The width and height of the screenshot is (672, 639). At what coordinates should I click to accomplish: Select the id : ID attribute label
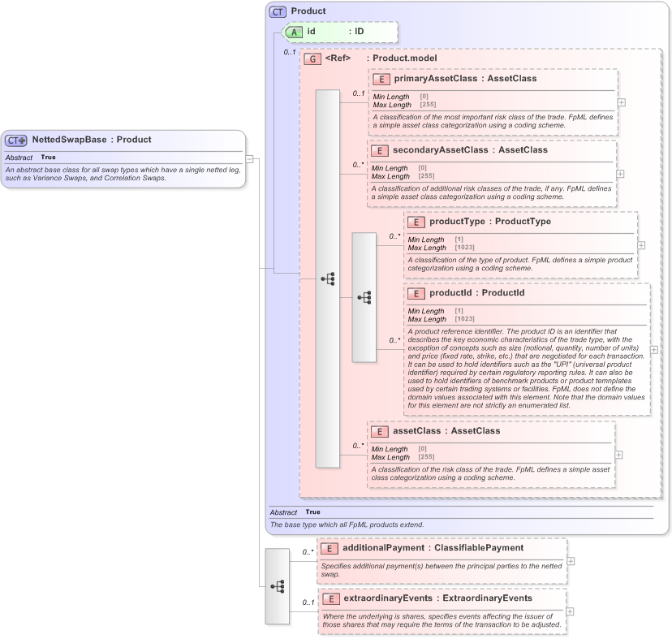click(x=335, y=32)
